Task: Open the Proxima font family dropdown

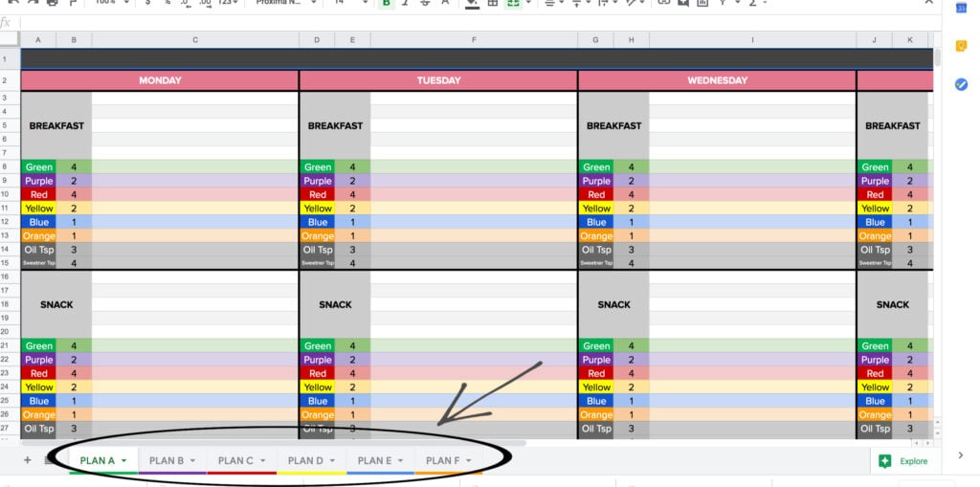Action: point(285,3)
